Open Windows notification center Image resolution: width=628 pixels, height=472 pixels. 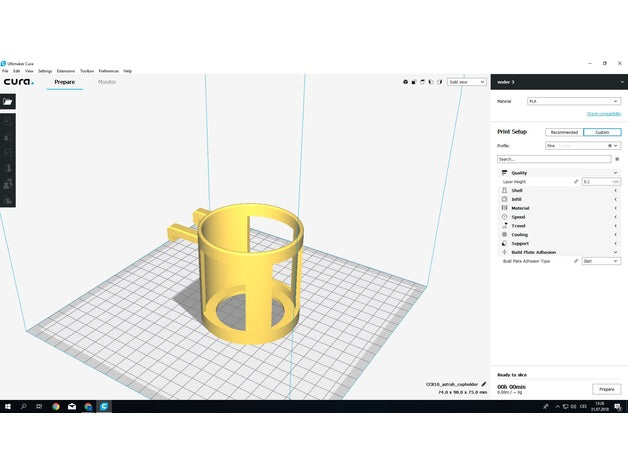[618, 406]
